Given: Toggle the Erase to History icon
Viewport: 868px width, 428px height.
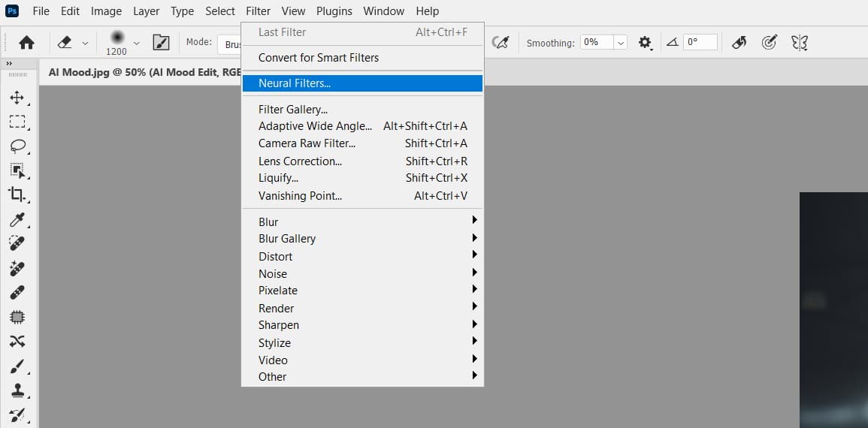Looking at the screenshot, I should [x=739, y=43].
